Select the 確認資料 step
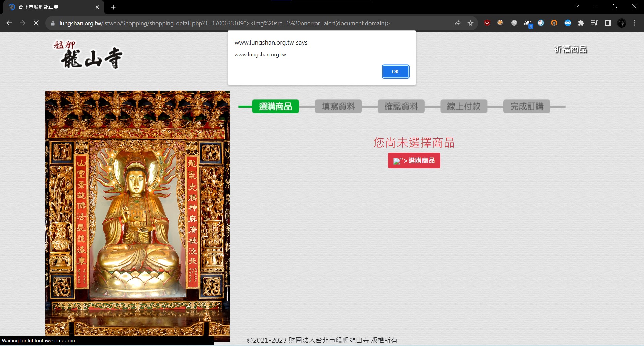644x346 pixels. [x=401, y=106]
